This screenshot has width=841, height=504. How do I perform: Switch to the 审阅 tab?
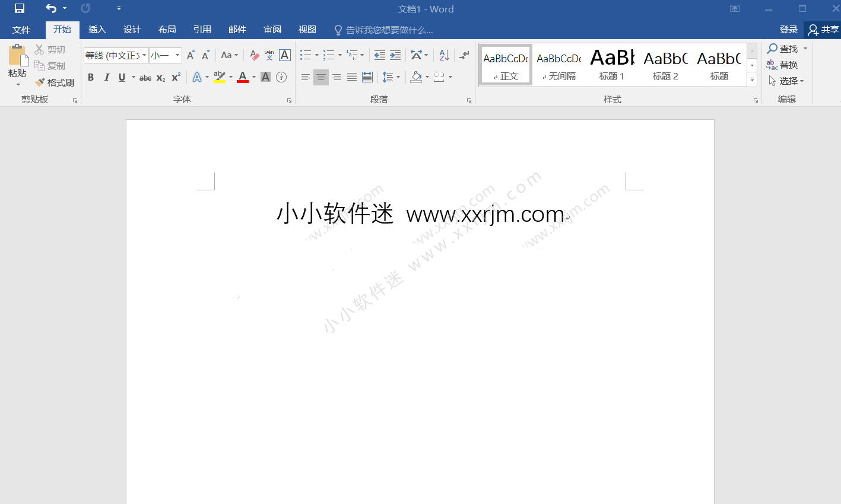[272, 30]
